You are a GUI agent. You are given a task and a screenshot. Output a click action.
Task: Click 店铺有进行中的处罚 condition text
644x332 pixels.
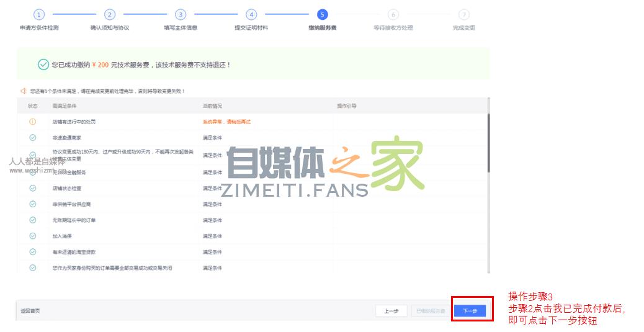point(74,122)
